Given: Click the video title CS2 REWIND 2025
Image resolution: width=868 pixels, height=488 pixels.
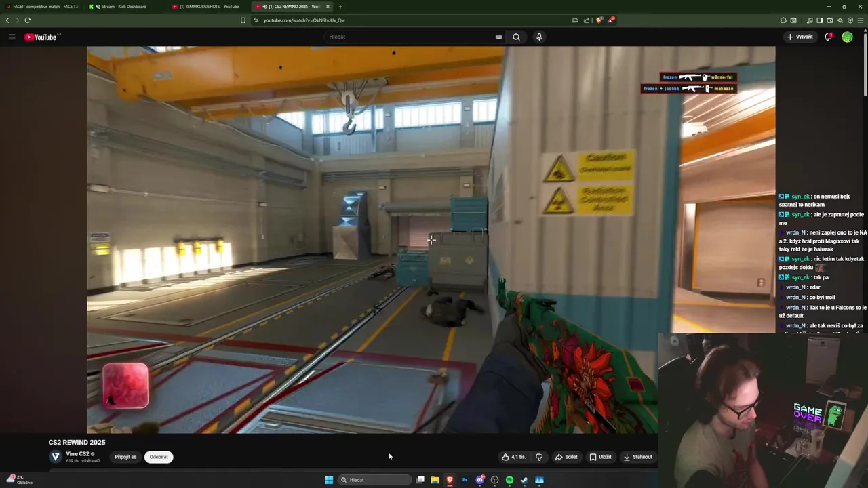Looking at the screenshot, I should [x=77, y=442].
